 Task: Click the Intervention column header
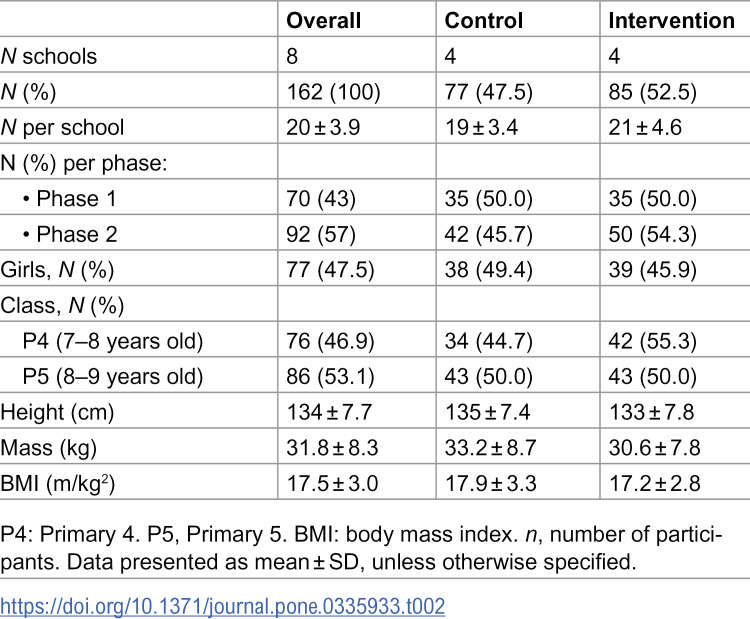click(x=672, y=21)
